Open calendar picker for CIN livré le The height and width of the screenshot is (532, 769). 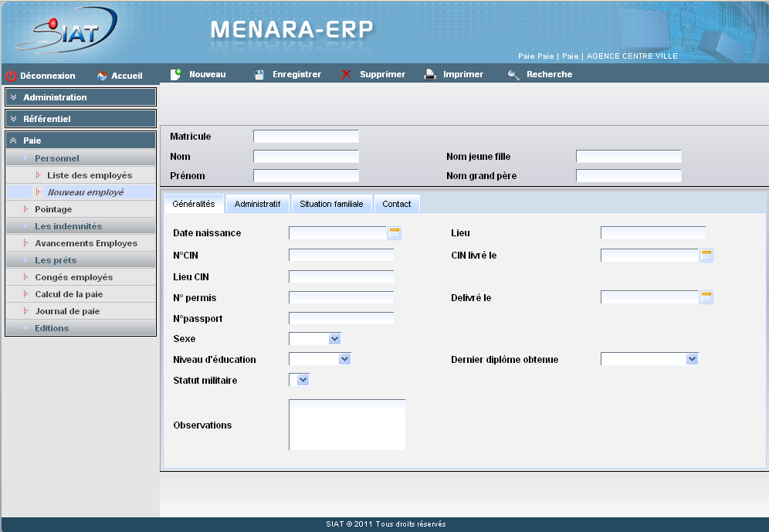pyautogui.click(x=706, y=256)
